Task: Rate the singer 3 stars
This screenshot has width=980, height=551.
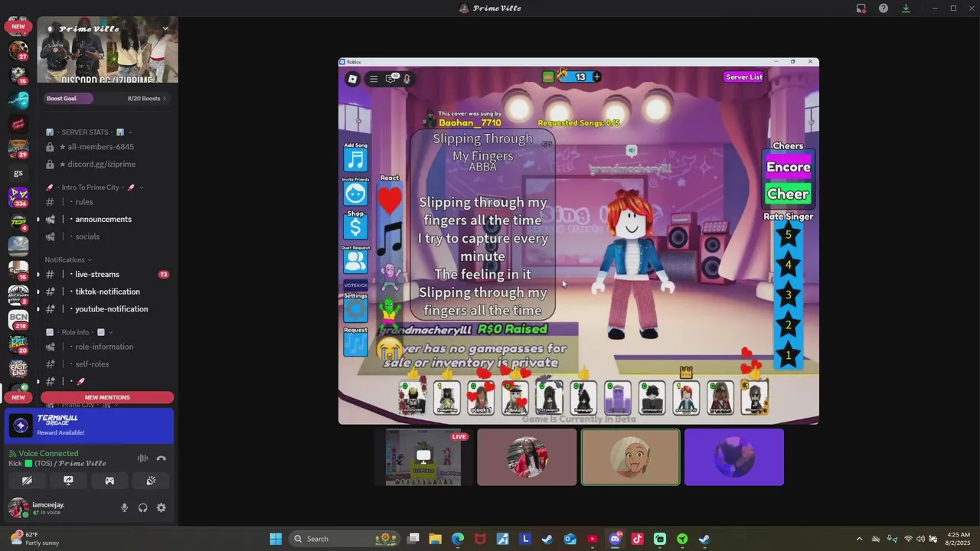Action: pos(788,295)
